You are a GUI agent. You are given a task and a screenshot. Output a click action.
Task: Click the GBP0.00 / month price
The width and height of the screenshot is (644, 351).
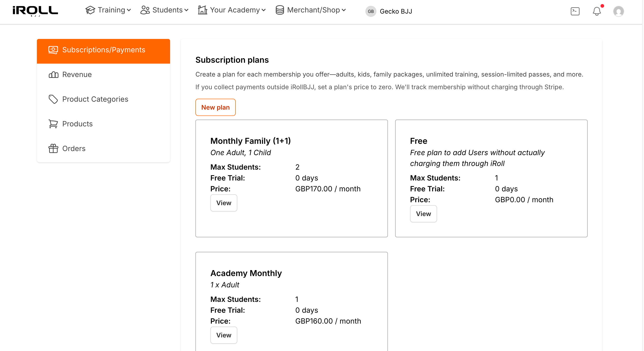524,200
